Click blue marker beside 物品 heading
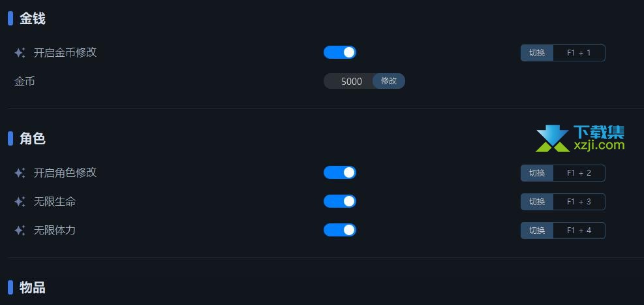This screenshot has width=644, height=305. click(10, 287)
